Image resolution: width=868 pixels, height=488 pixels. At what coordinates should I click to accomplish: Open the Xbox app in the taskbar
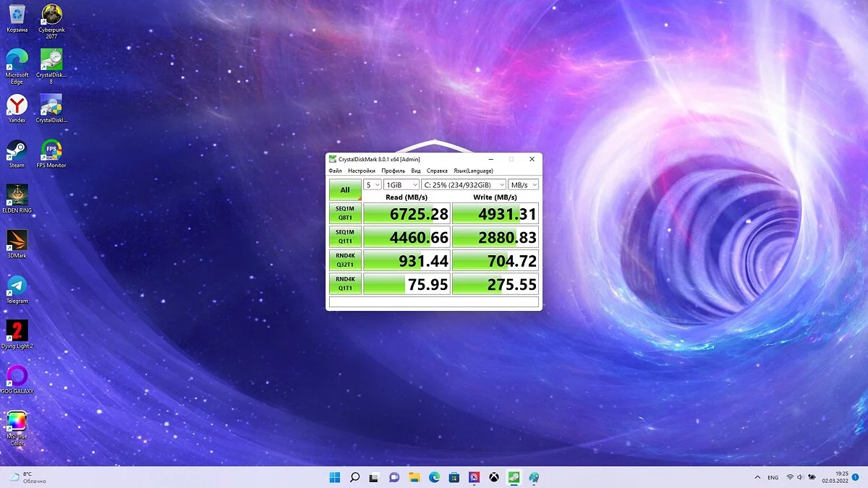point(493,477)
